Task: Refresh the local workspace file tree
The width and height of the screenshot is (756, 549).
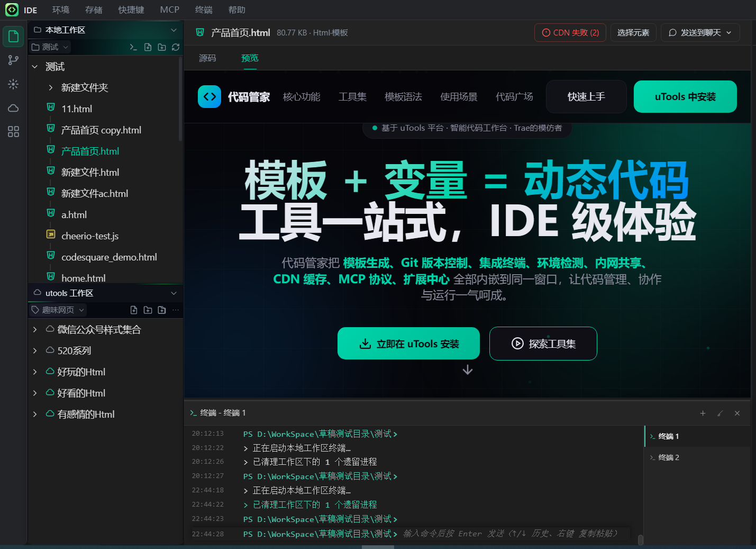Action: (176, 47)
